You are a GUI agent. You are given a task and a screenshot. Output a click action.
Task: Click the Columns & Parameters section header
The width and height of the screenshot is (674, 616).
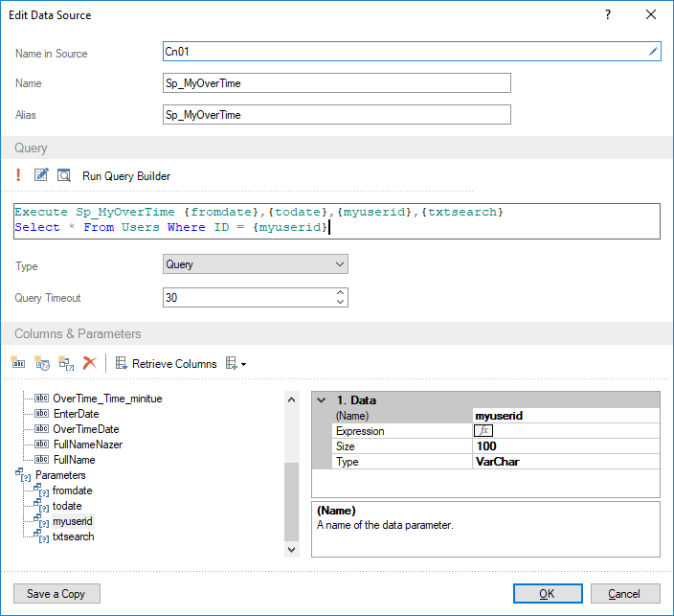point(337,333)
